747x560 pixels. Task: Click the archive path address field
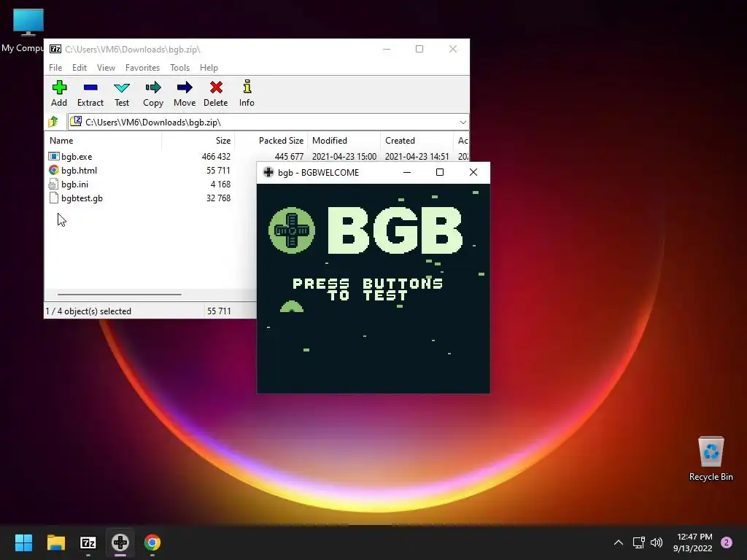click(x=268, y=122)
